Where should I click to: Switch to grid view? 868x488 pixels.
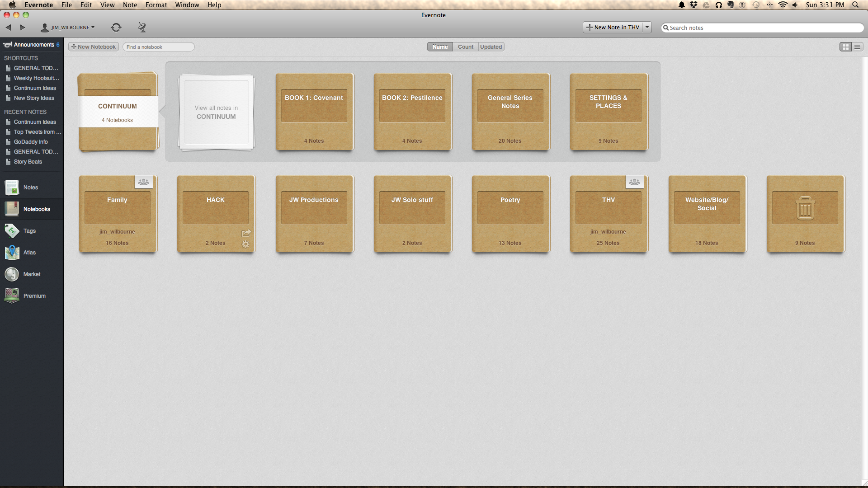tap(845, 47)
